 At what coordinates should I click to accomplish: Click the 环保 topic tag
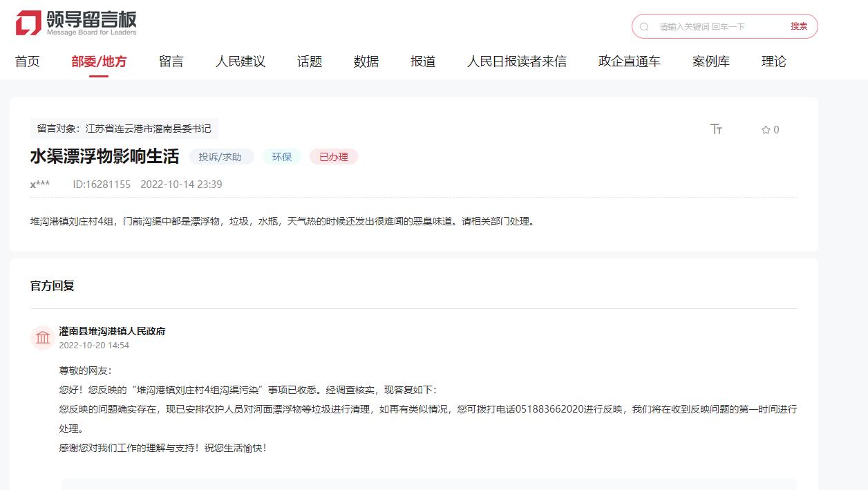[282, 157]
